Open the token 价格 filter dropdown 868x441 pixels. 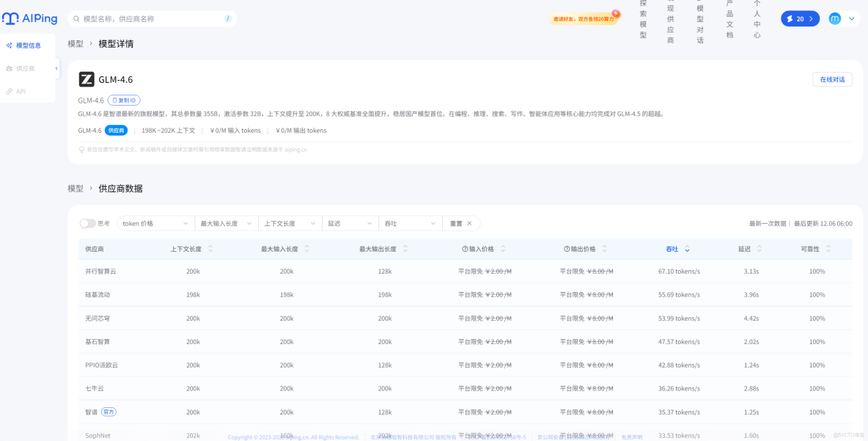[155, 222]
